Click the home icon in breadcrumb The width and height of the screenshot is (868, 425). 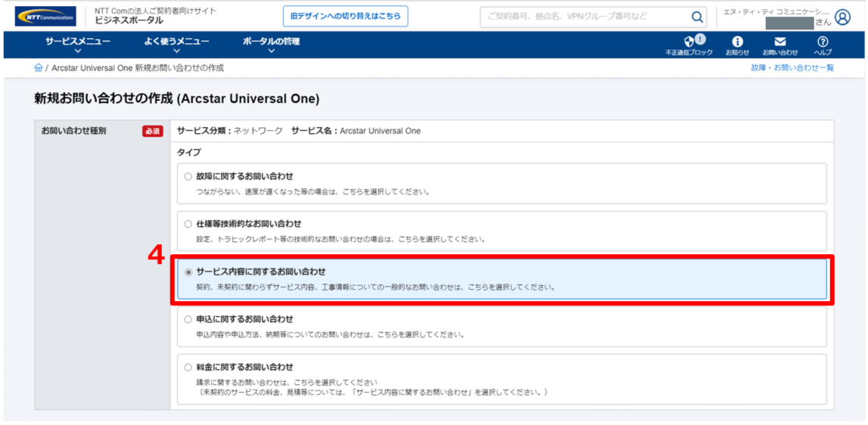coord(39,68)
